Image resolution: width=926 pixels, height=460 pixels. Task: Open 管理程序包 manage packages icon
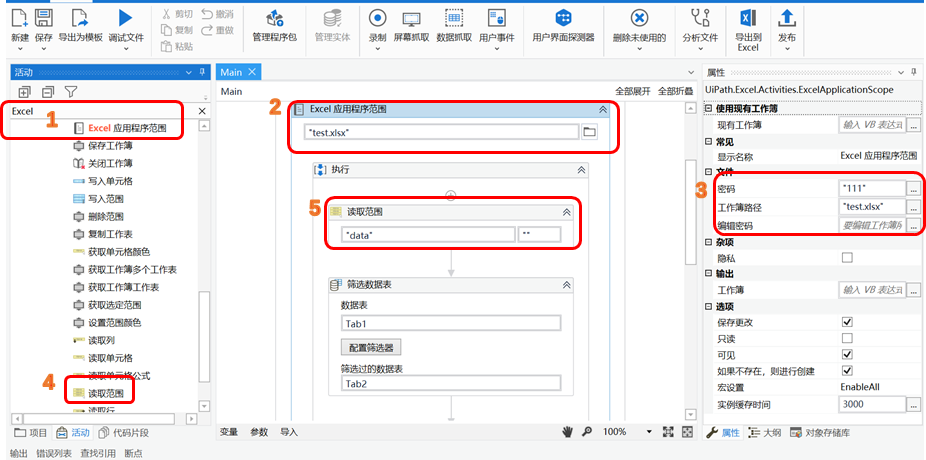[x=275, y=18]
